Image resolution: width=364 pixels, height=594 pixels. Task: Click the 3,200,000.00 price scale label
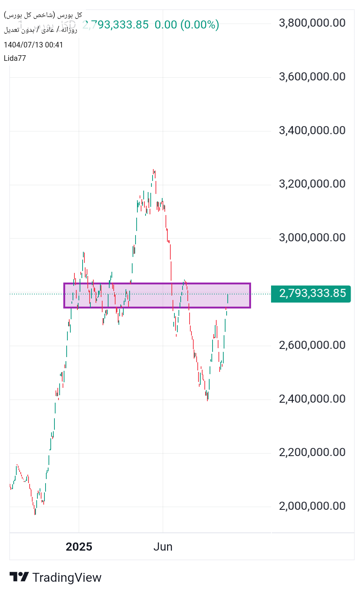(x=312, y=184)
